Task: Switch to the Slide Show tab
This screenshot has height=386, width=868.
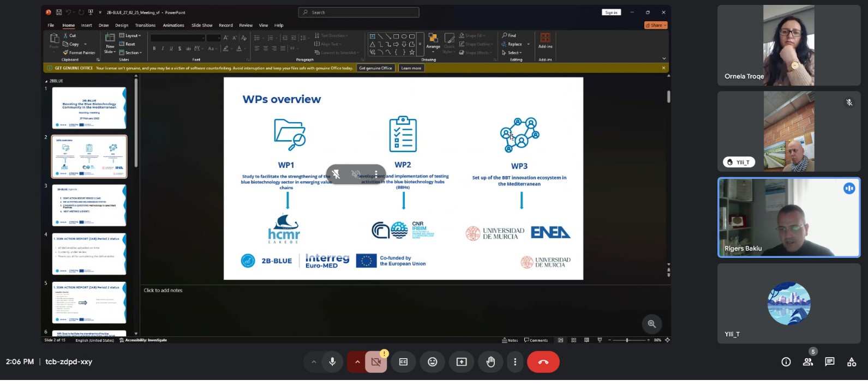Action: (x=202, y=25)
